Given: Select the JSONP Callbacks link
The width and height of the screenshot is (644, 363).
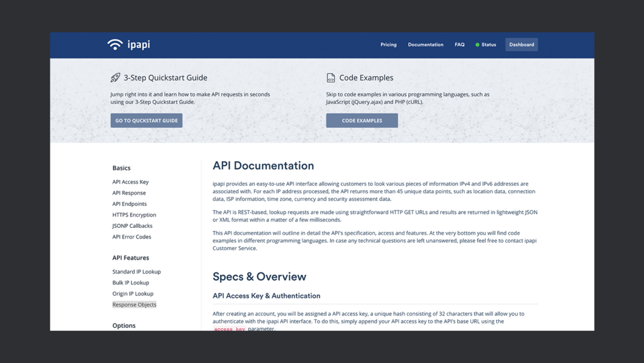Looking at the screenshot, I should pyautogui.click(x=132, y=226).
